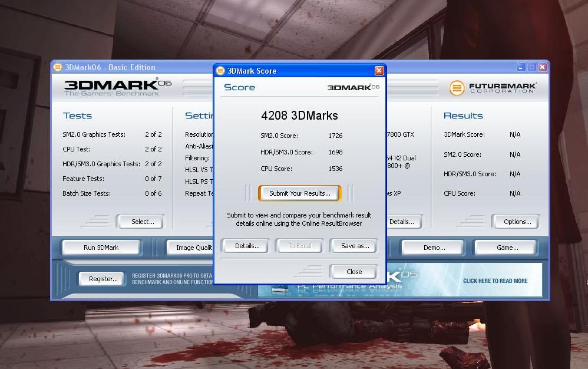Click the '0 of 6' Batch Size count
Screen dimensions: 588x369
153,193
